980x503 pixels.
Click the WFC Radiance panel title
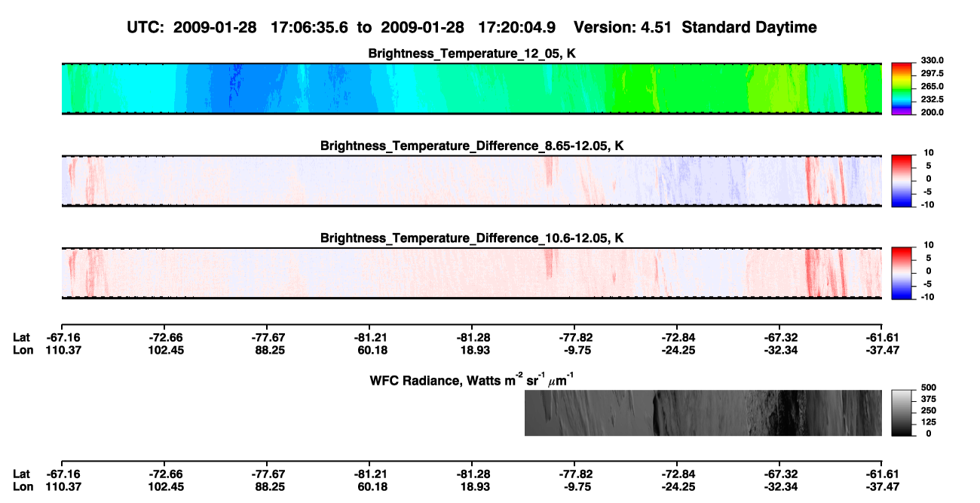pyautogui.click(x=472, y=380)
